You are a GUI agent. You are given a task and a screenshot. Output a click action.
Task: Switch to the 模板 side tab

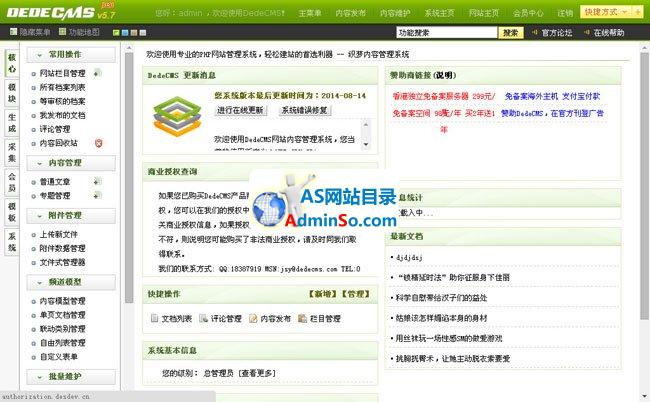tap(12, 212)
